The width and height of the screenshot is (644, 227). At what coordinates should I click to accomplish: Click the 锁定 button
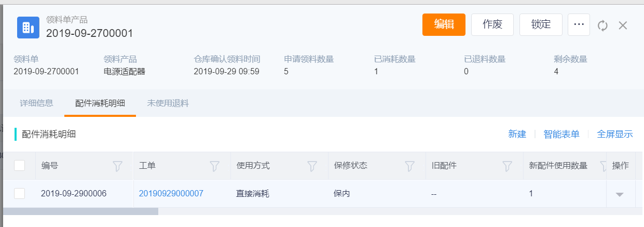(x=541, y=24)
